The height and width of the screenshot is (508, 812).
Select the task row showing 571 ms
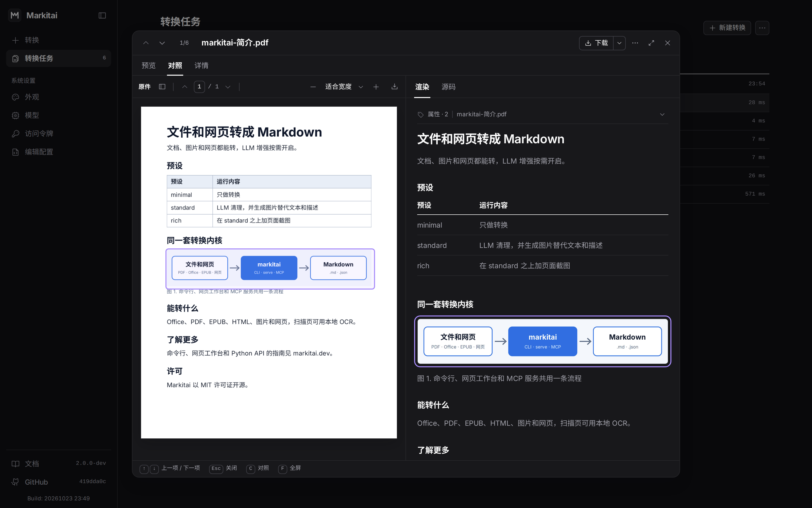pos(725,194)
